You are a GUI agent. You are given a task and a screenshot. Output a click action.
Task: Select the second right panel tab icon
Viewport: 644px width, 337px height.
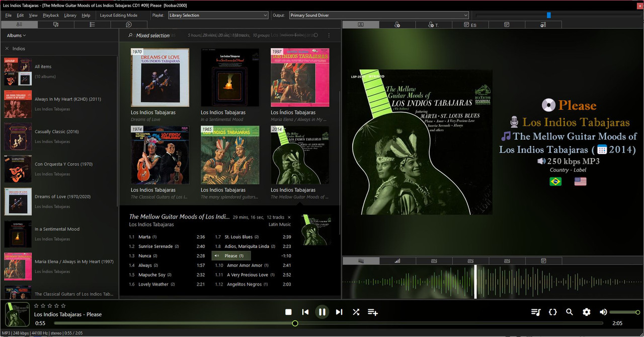397,24
